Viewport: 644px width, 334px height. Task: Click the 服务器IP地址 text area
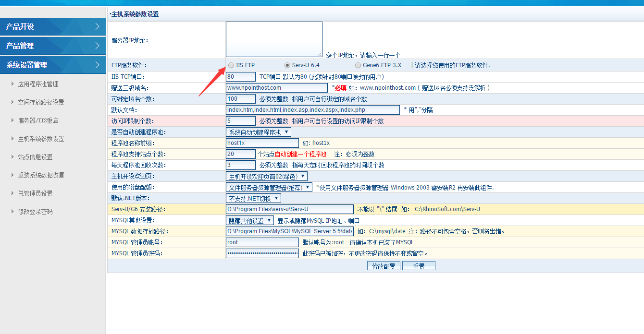coord(274,39)
